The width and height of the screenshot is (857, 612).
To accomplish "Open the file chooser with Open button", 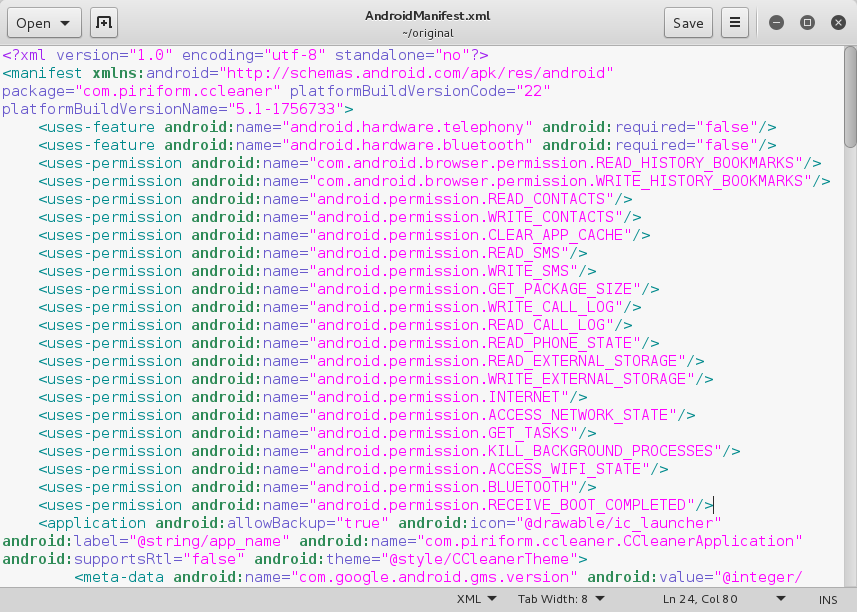I will (44, 23).
